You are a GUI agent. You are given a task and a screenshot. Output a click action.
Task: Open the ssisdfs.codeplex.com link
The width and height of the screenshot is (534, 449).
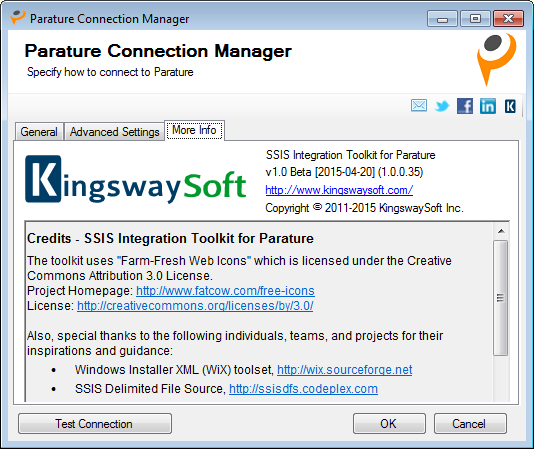point(303,389)
